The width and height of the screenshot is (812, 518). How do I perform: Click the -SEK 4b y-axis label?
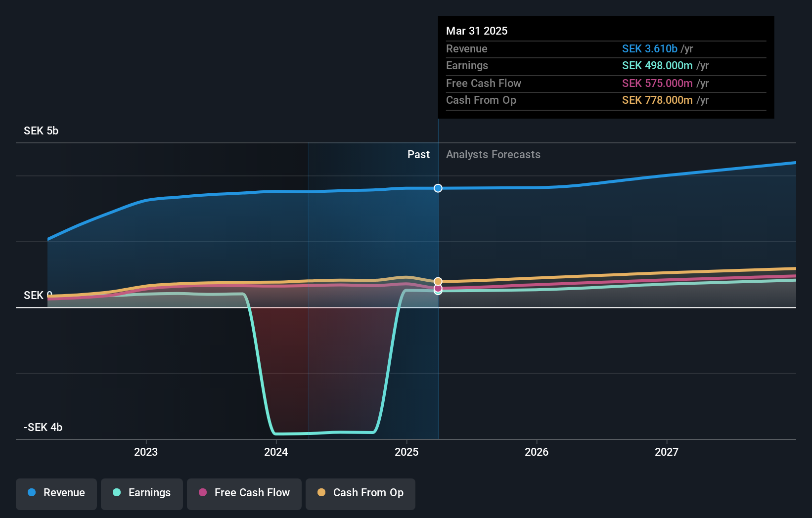tap(43, 427)
